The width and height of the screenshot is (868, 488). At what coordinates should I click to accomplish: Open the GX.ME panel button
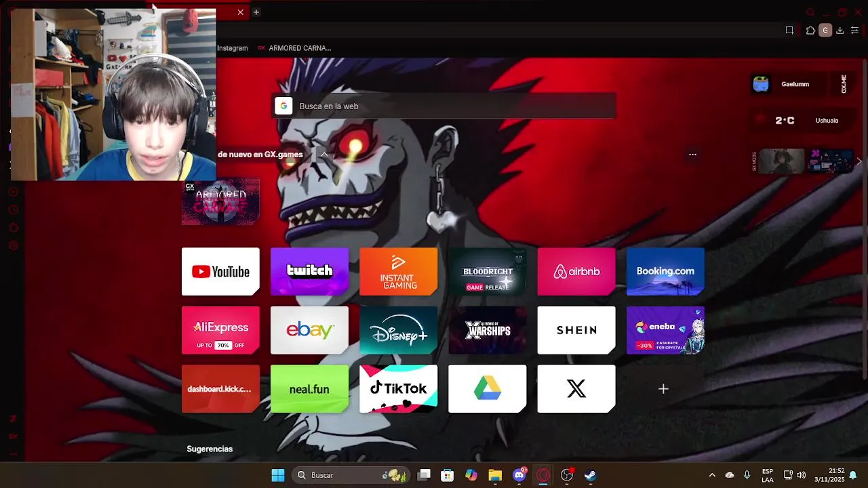844,84
